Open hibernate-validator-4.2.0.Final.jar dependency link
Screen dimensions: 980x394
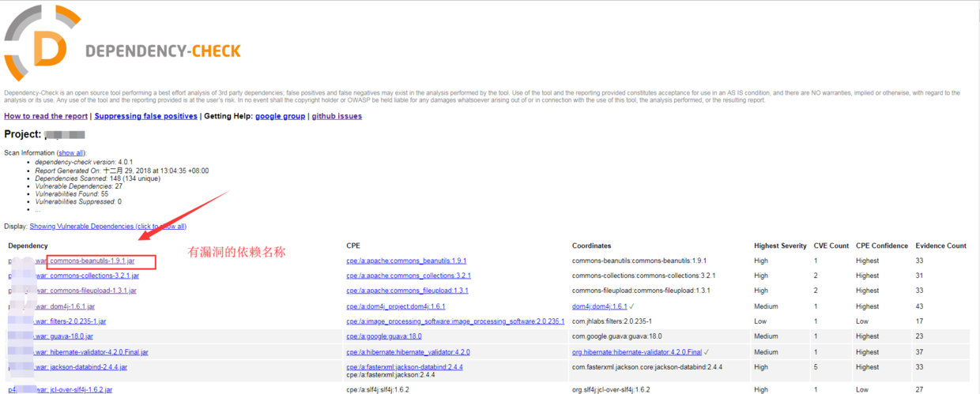click(99, 352)
